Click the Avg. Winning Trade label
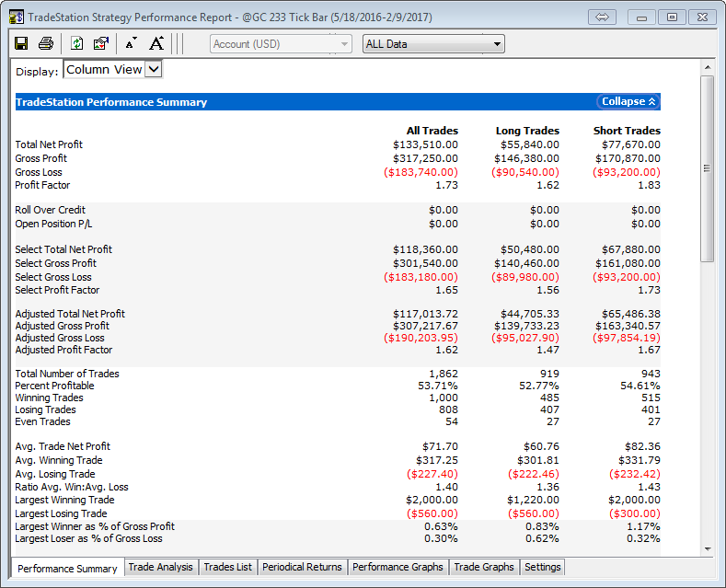Image resolution: width=726 pixels, height=588 pixels. pos(58,460)
